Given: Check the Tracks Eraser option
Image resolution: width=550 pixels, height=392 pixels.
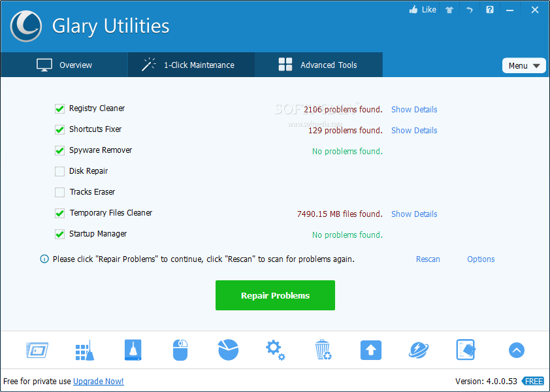Looking at the screenshot, I should [59, 192].
